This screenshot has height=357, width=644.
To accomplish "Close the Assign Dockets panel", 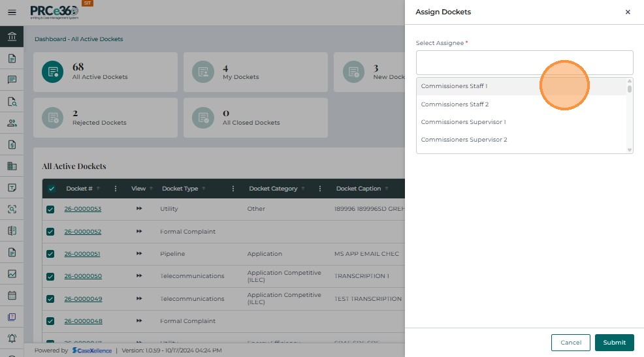I will [x=628, y=12].
